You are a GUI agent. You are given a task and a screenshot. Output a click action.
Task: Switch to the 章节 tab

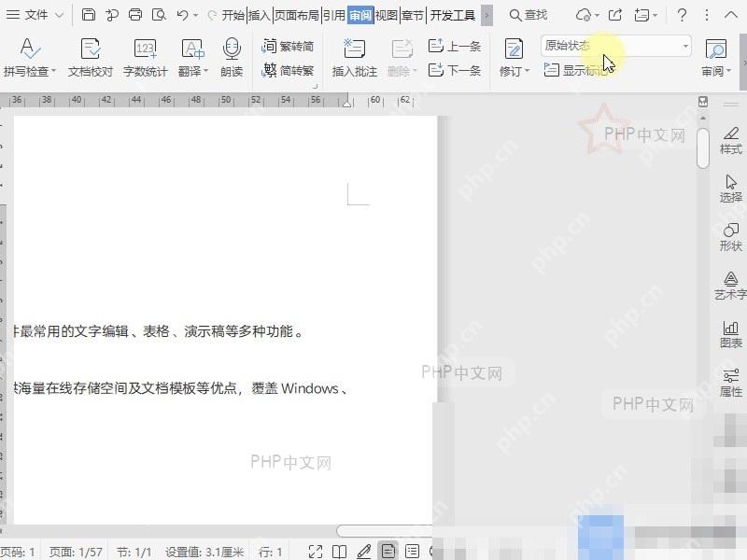coord(413,15)
